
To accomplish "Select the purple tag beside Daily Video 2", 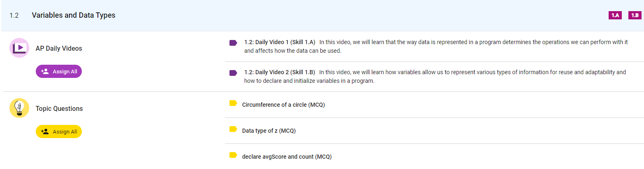I will 233,73.
